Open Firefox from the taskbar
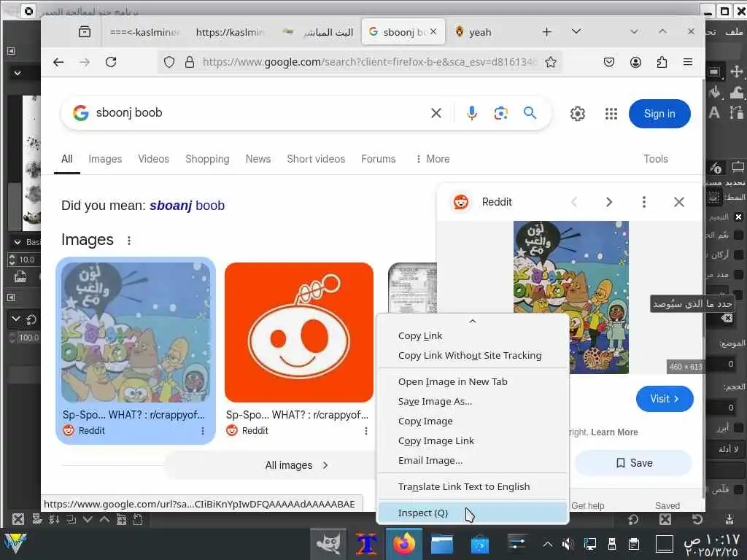747x560 pixels. tap(404, 543)
